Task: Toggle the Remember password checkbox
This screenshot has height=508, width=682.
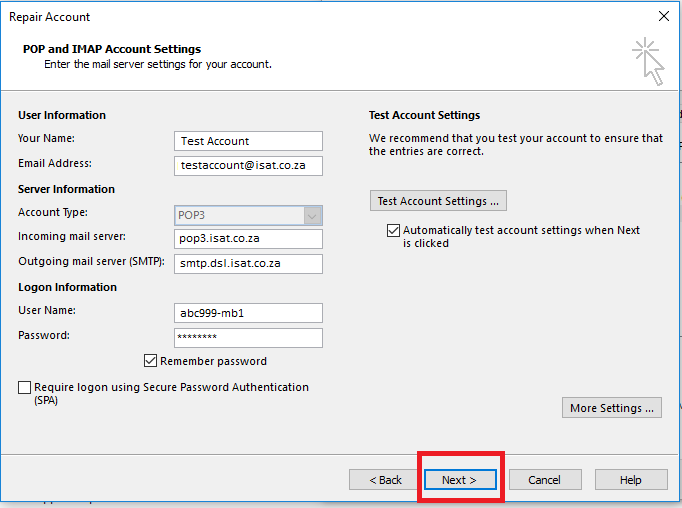Action: tap(151, 361)
